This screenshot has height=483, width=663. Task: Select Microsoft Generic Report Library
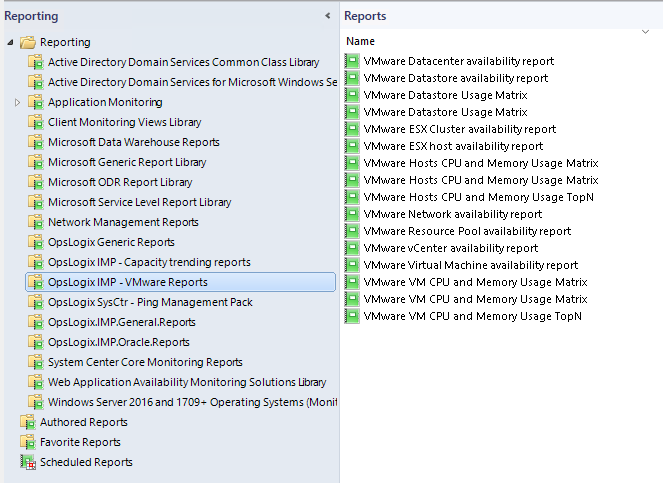click(127, 162)
